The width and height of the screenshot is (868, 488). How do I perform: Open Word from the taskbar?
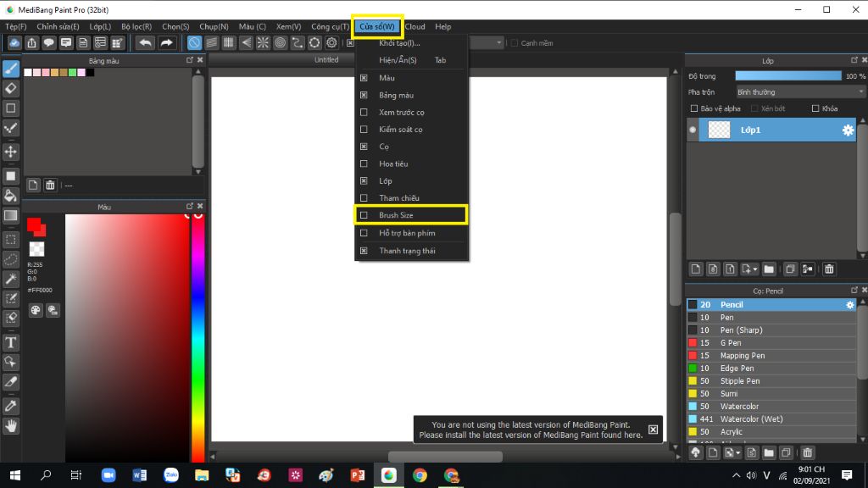(x=140, y=475)
